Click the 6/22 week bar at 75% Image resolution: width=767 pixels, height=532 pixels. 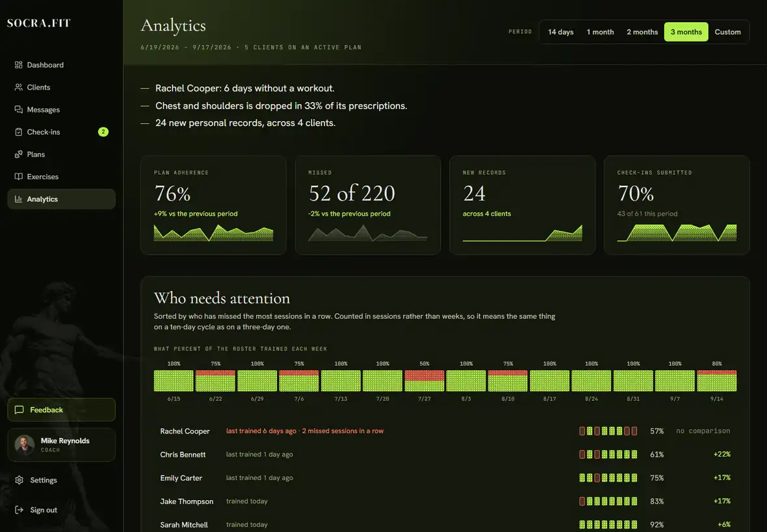click(215, 381)
